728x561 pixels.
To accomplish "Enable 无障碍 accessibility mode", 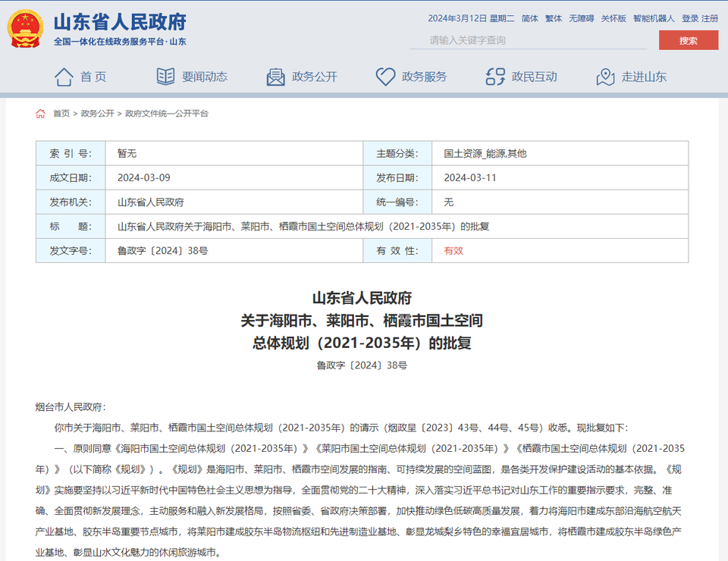I will (581, 18).
